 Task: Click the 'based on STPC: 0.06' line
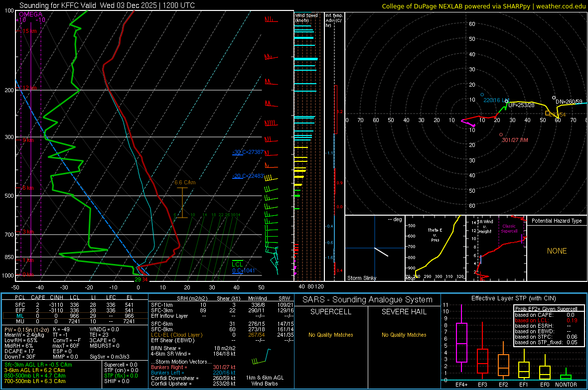pos(546,337)
